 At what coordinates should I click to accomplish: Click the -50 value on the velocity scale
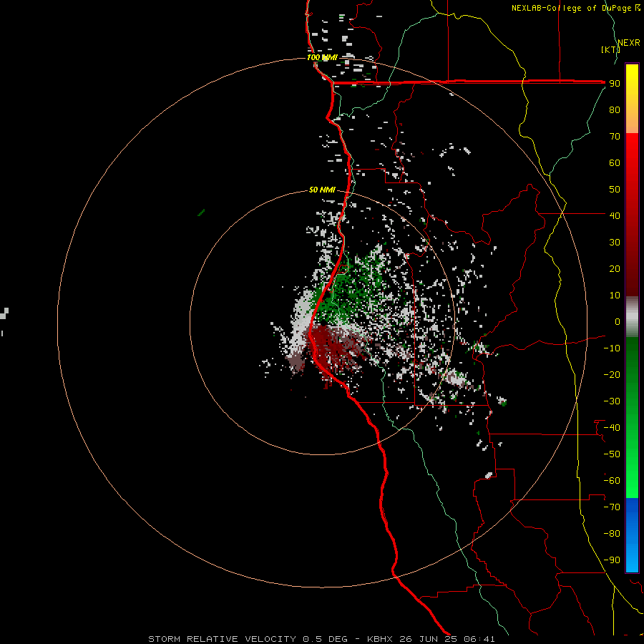(x=612, y=454)
